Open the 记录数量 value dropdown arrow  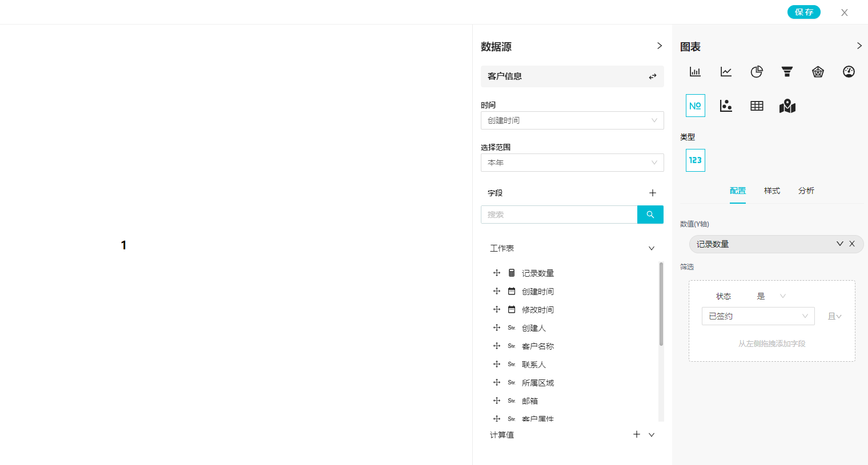(840, 244)
